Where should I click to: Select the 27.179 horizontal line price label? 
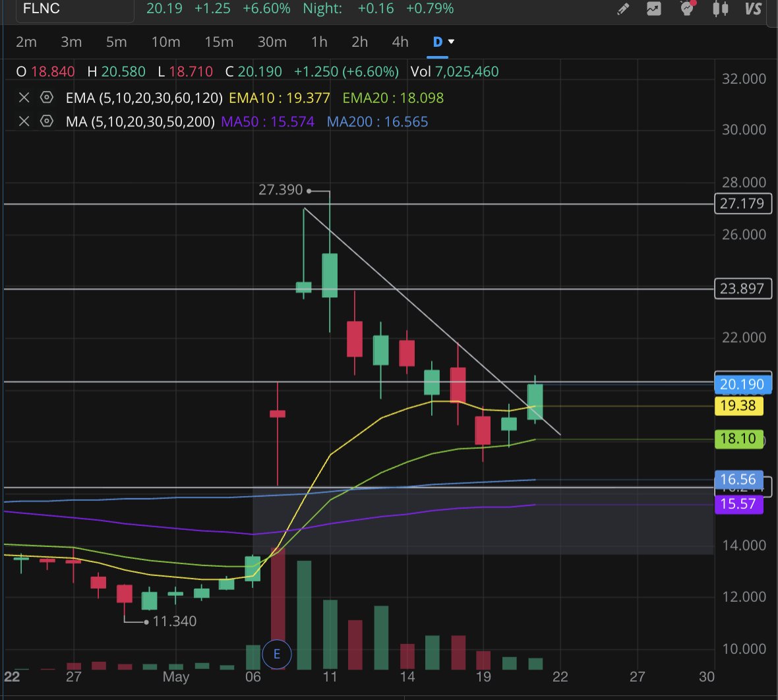pos(743,204)
